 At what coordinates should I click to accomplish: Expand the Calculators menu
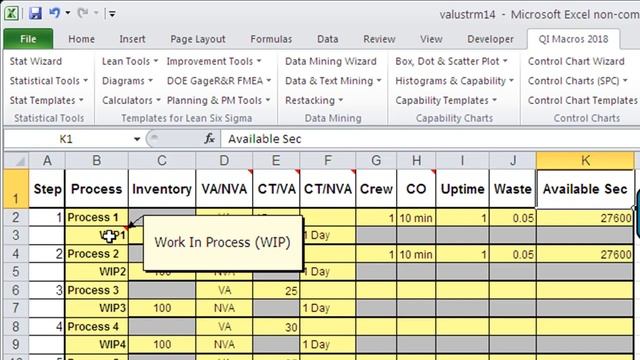(131, 100)
